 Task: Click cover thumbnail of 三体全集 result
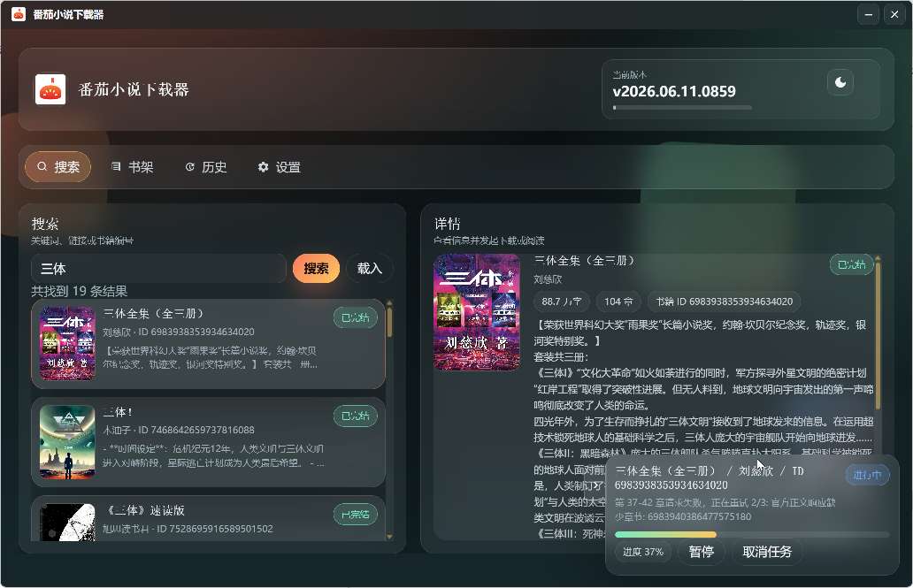click(x=67, y=343)
